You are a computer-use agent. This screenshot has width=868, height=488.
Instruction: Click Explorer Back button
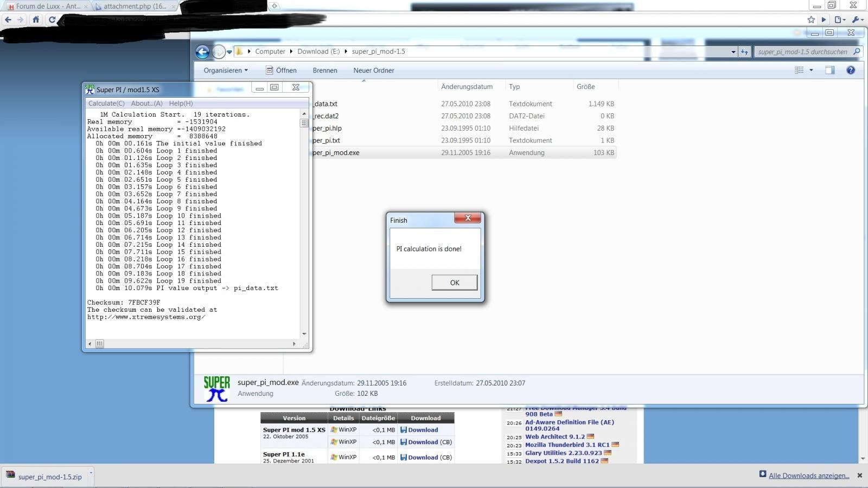click(202, 52)
